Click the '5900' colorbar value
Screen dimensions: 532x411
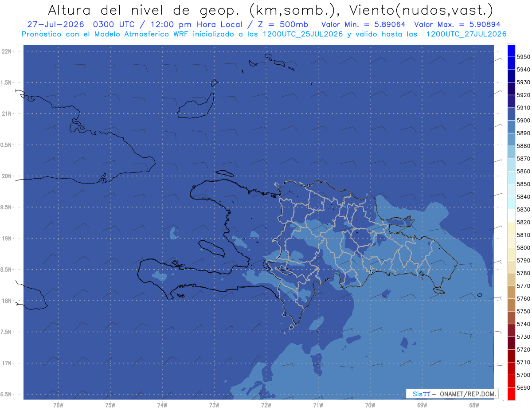click(524, 121)
